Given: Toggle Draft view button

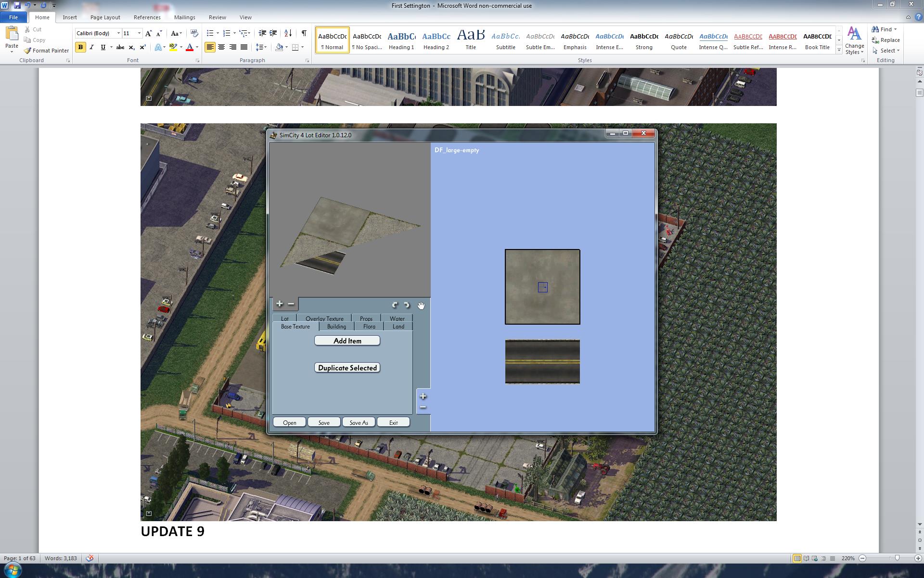Looking at the screenshot, I should tap(832, 558).
